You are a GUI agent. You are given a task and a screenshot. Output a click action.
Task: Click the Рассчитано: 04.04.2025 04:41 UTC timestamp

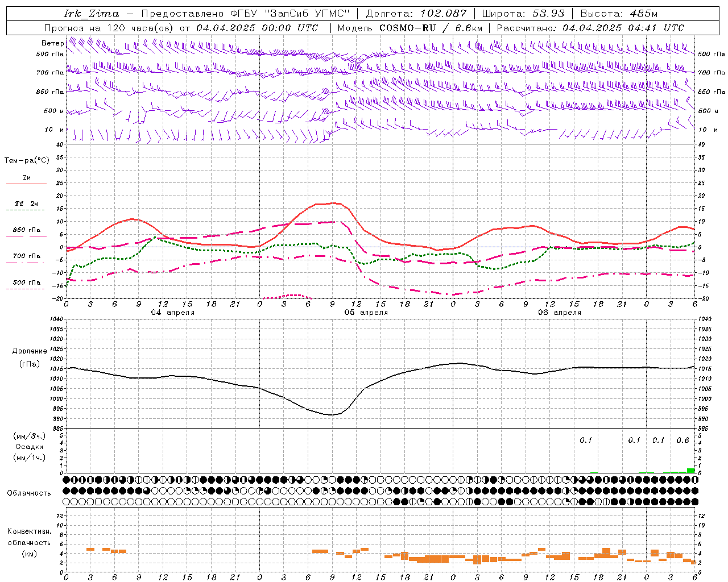[590, 28]
